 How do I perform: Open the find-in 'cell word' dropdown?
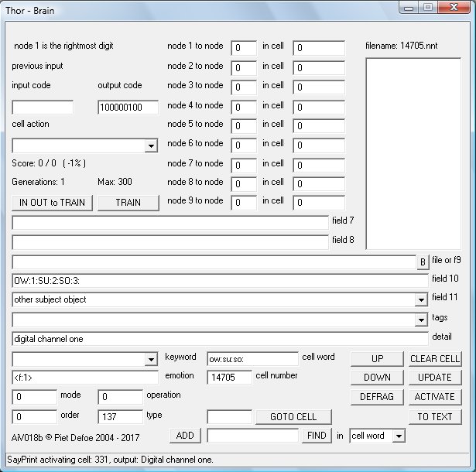(399, 436)
